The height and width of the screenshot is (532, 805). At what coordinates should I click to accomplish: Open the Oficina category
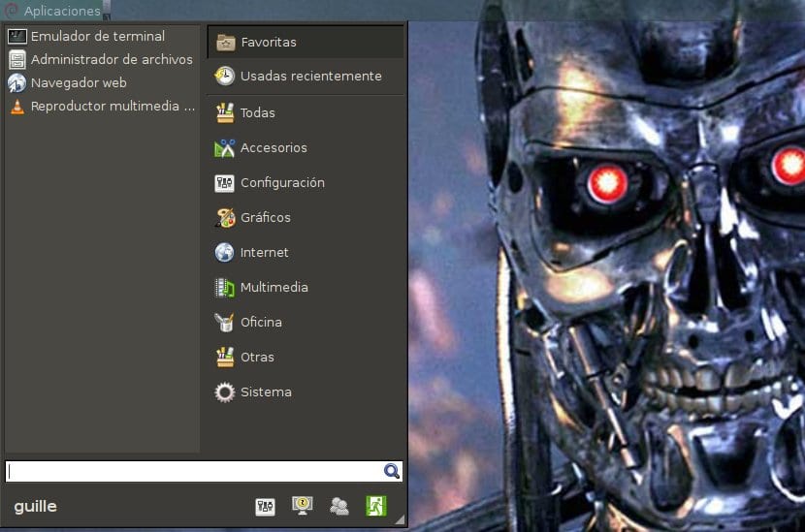point(306,322)
